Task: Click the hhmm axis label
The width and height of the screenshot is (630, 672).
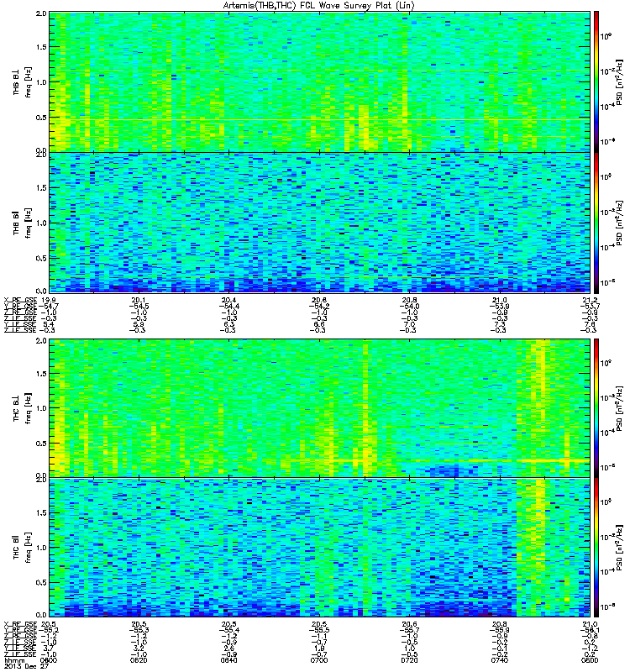Action: click(14, 660)
